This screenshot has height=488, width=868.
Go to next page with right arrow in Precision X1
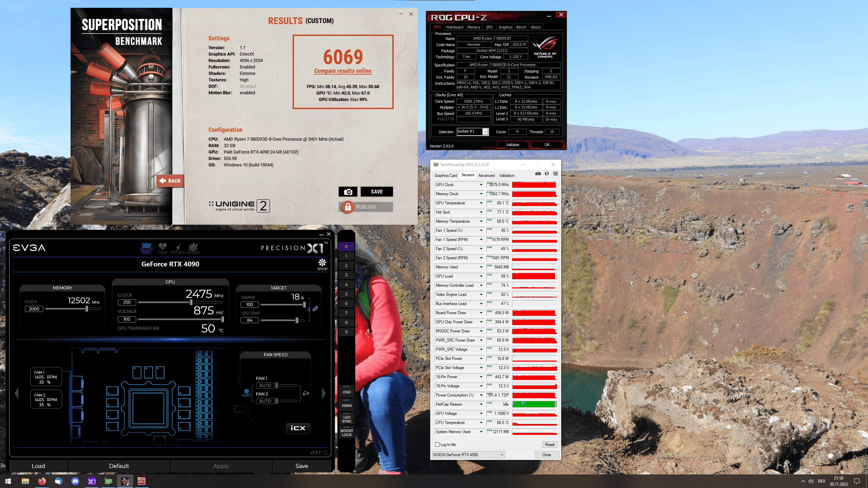pos(324,393)
